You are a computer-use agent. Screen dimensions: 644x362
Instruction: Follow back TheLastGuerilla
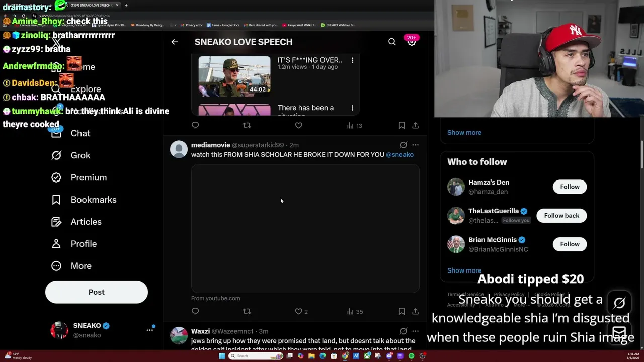pyautogui.click(x=561, y=215)
